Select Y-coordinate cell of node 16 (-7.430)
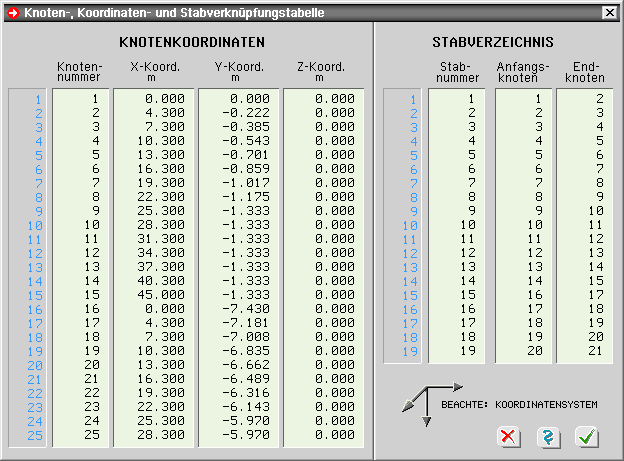This screenshot has width=624, height=461. [241, 309]
